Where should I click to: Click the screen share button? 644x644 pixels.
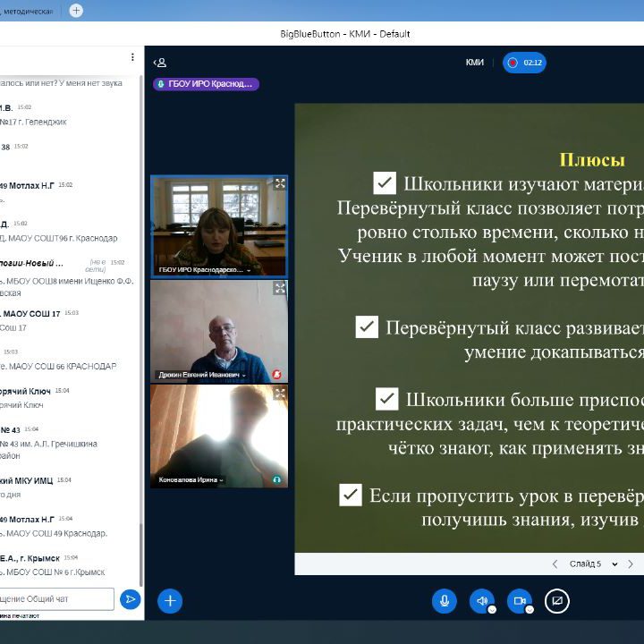click(556, 601)
